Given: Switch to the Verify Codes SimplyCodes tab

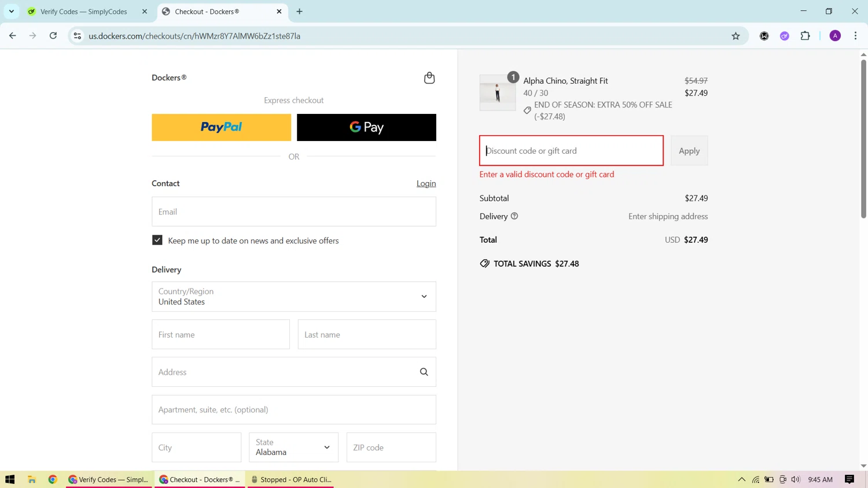Looking at the screenshot, I should click(87, 12).
